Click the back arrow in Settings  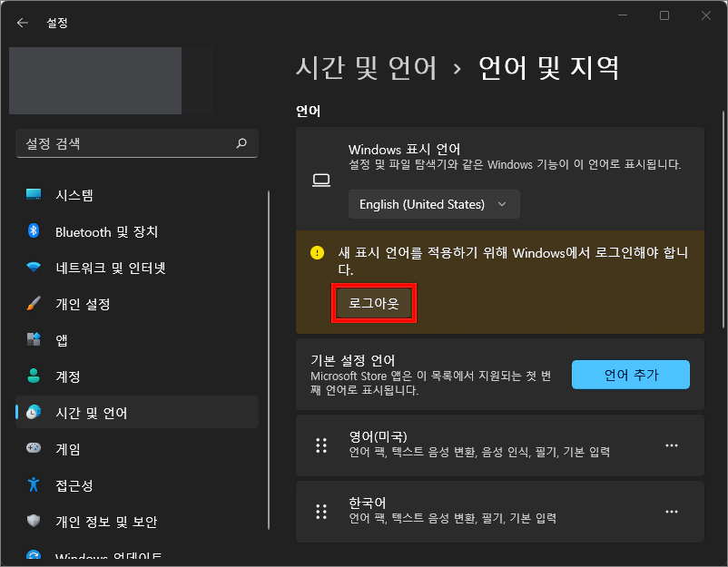(x=23, y=23)
